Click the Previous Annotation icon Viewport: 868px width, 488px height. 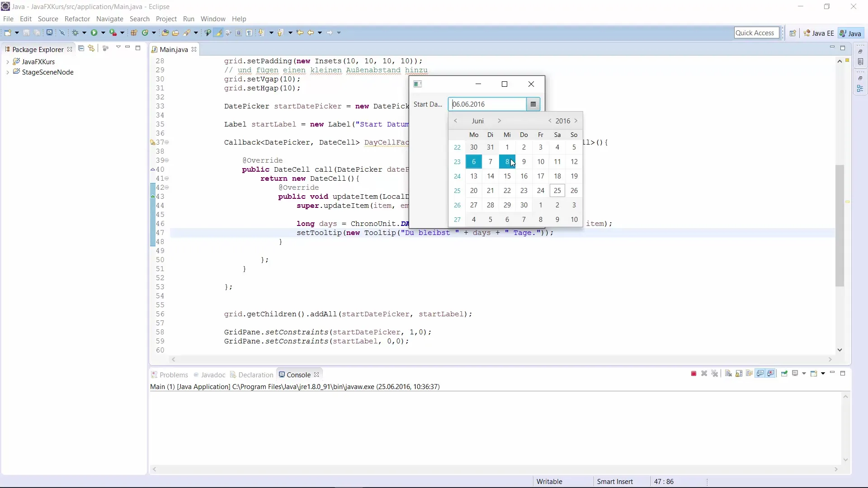click(x=280, y=33)
